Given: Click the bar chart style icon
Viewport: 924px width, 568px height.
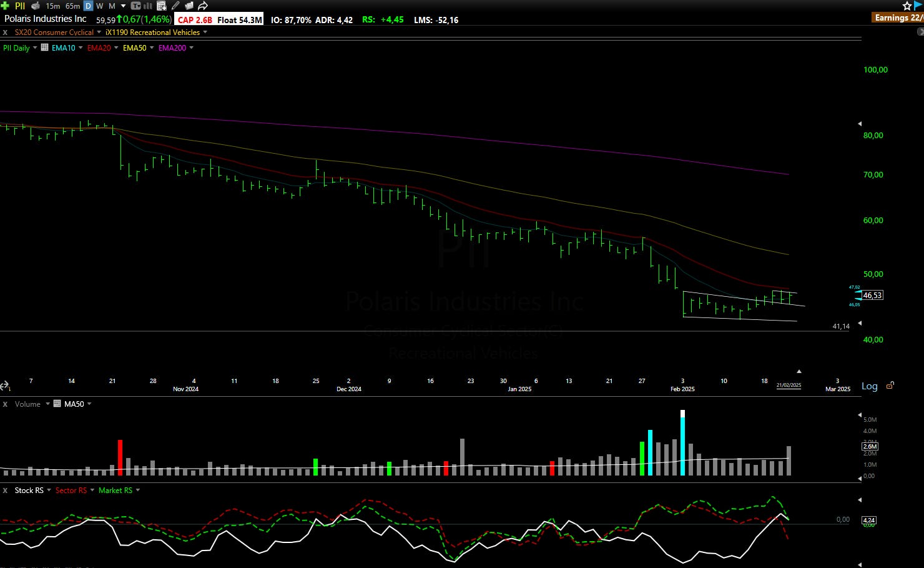Looking at the screenshot, I should pos(148,6).
